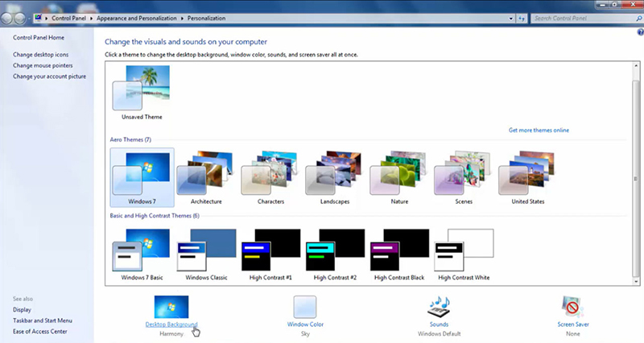Image resolution: width=644 pixels, height=343 pixels.
Task: Open the Sounds icon
Action: tap(439, 307)
